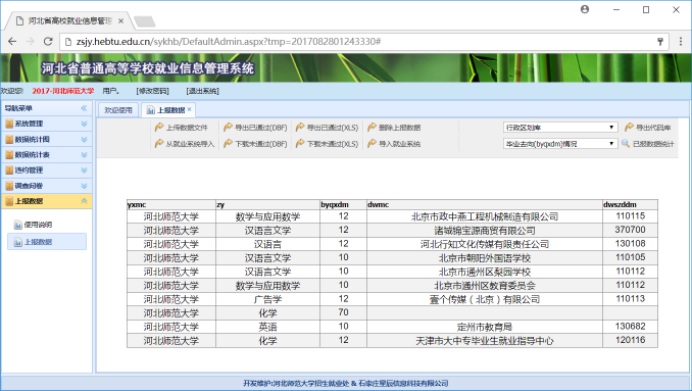This screenshot has width=692, height=391.
Task: Click the 导出代码库 export button
Action: coord(648,128)
